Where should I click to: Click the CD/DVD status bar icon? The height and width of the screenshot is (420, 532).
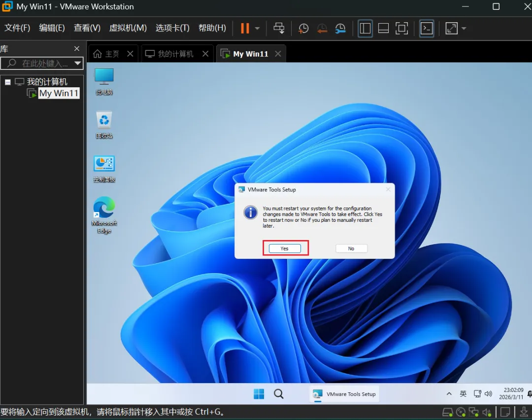(x=461, y=413)
